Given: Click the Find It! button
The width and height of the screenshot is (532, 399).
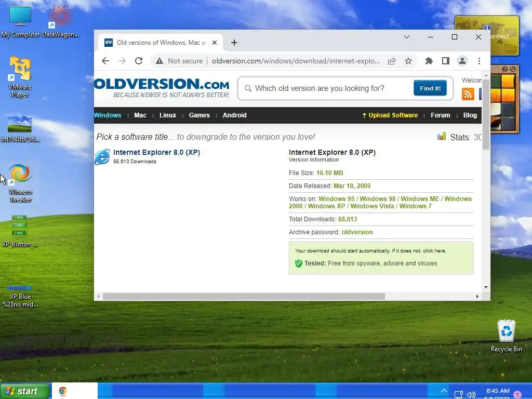Looking at the screenshot, I should pyautogui.click(x=430, y=88).
